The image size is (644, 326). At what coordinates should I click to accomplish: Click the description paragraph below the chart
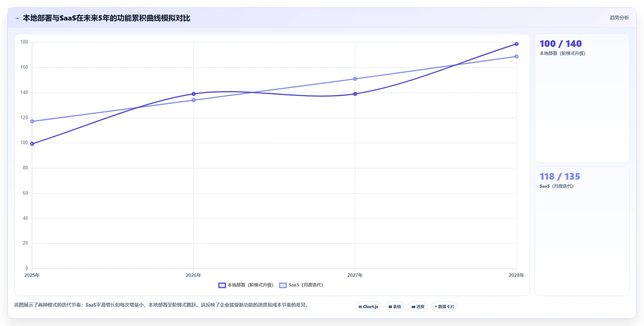point(161,305)
